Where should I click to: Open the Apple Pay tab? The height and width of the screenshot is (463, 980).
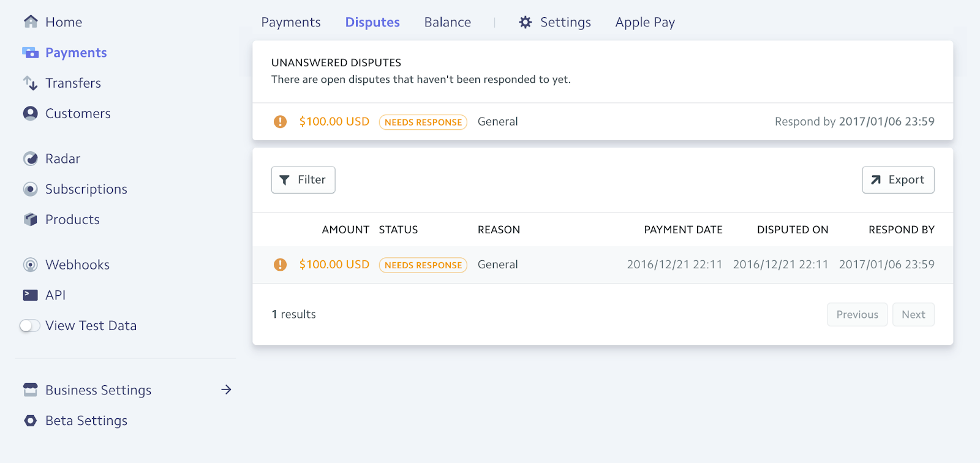click(645, 23)
